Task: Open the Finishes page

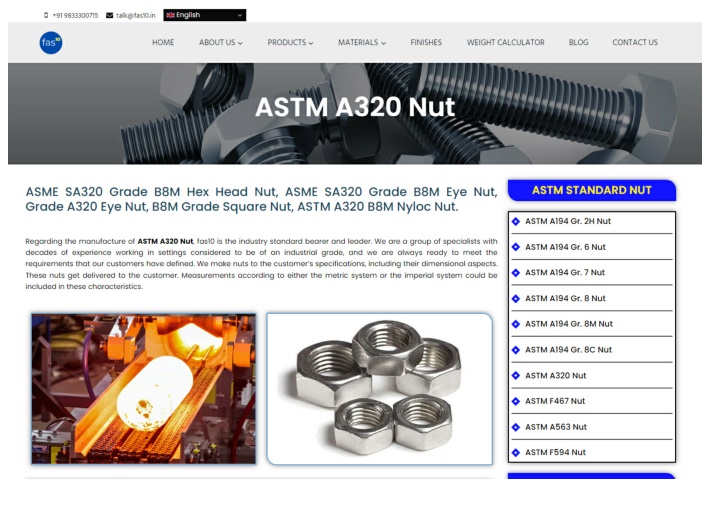Action: (426, 42)
